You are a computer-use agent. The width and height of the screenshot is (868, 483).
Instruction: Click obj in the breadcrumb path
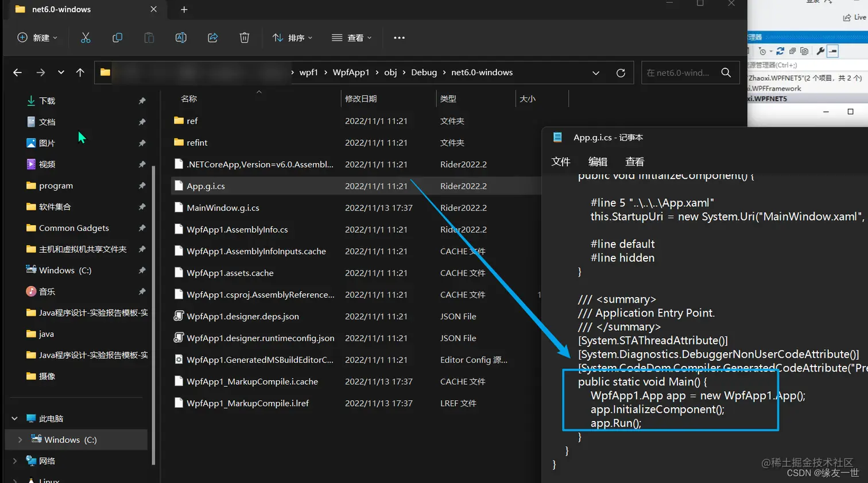(x=390, y=72)
